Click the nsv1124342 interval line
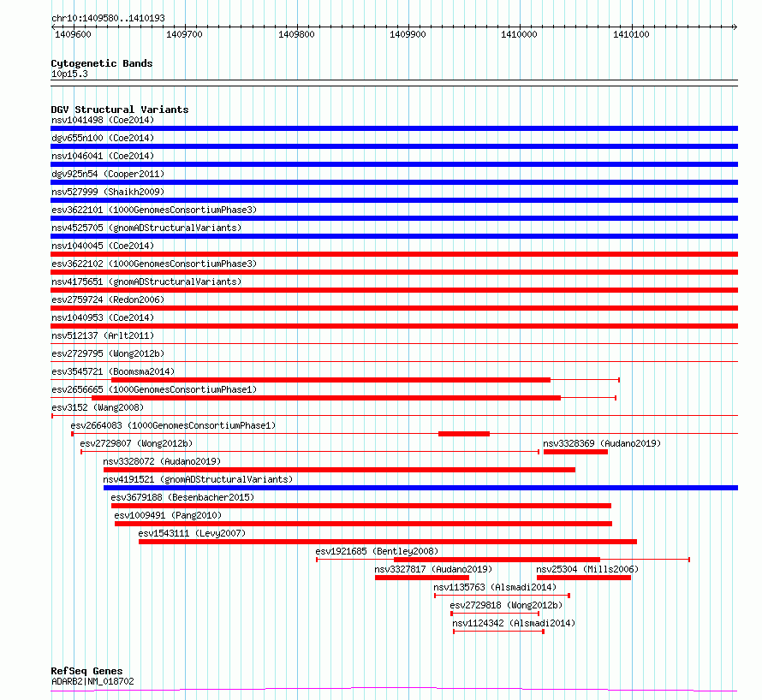762x700 pixels. click(x=498, y=632)
